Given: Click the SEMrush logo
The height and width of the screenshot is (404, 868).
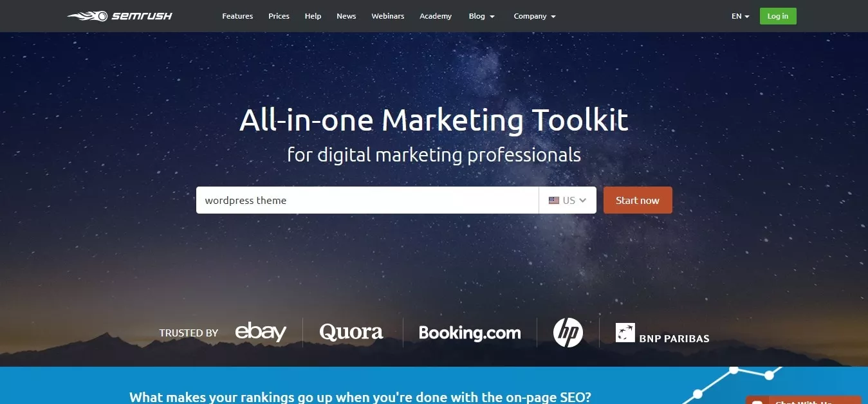Looking at the screenshot, I should (x=120, y=16).
